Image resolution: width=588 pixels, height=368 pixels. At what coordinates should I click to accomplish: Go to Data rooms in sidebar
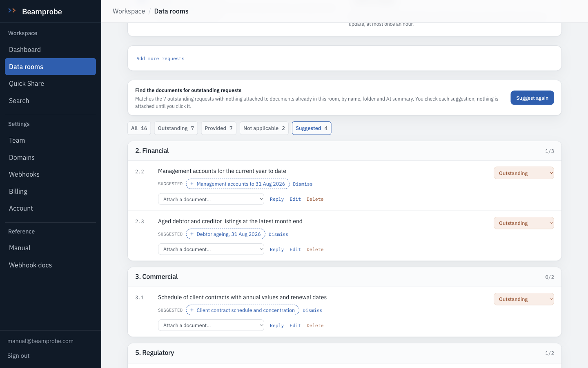50,67
